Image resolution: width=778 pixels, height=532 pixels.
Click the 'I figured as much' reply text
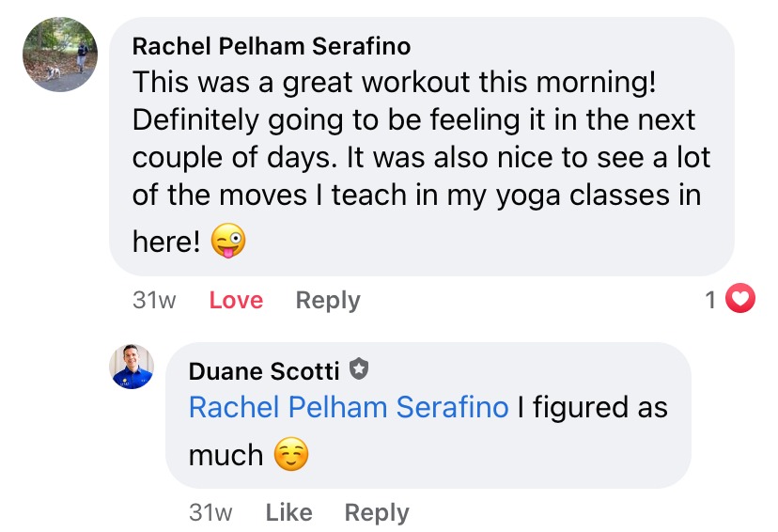coord(592,408)
